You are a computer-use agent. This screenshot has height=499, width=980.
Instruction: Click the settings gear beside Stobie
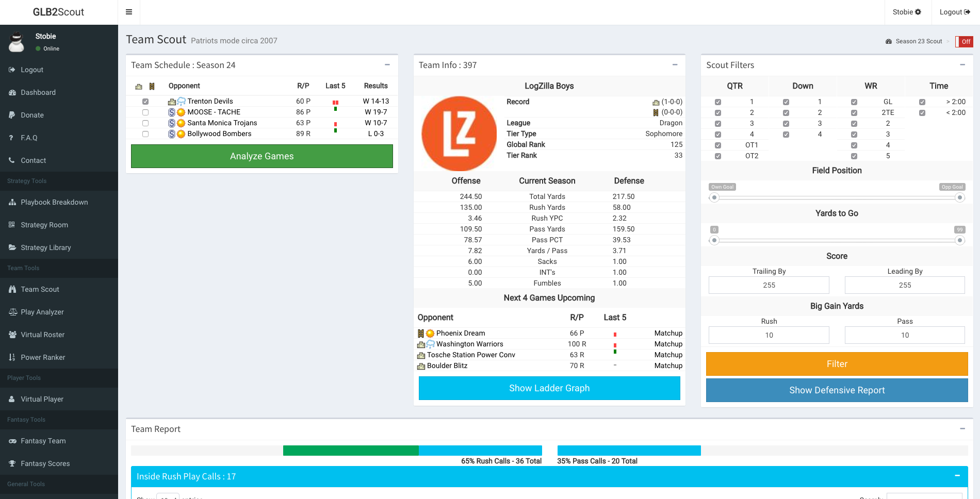point(918,12)
